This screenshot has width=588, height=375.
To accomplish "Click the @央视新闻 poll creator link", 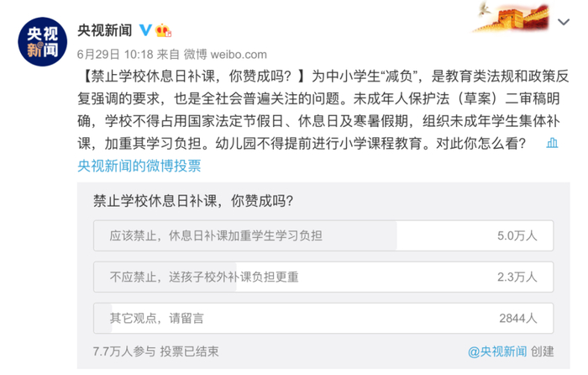I will (497, 351).
